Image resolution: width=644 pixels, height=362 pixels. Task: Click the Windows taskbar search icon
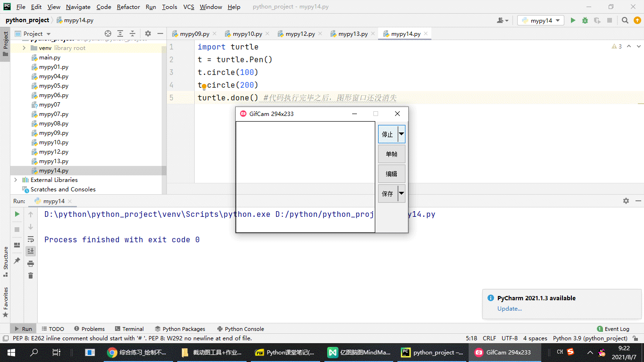pos(34,352)
